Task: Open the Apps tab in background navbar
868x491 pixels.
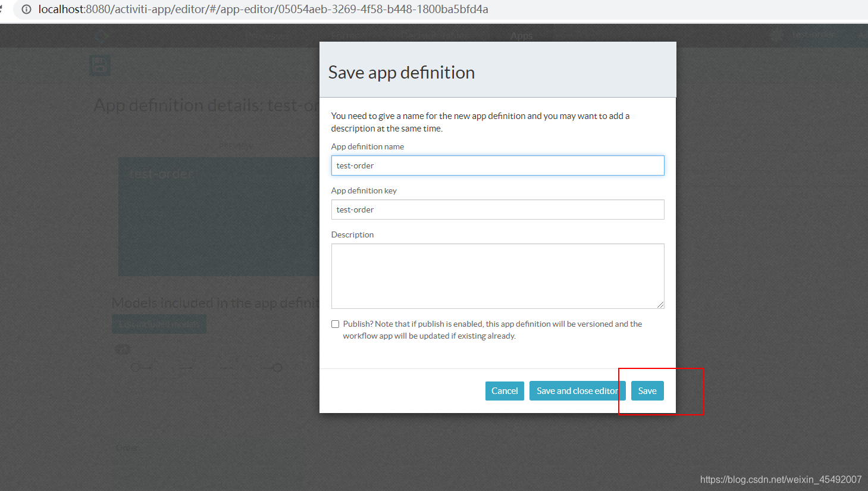Action: 521,36
